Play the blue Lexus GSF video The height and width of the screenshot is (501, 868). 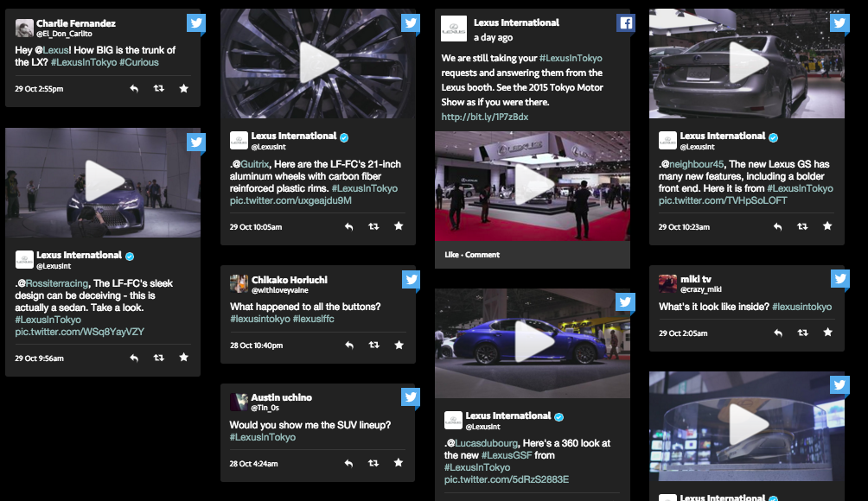tap(533, 342)
